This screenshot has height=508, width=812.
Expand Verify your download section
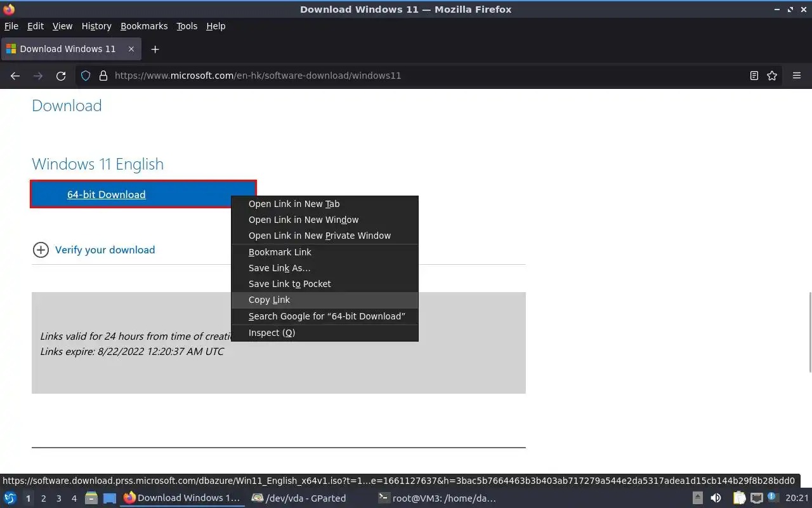[94, 250]
